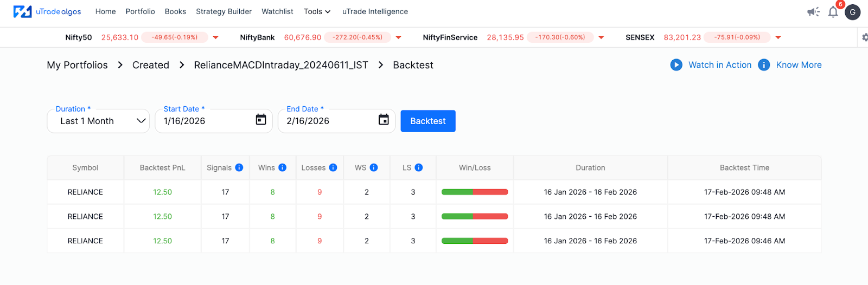Open the Tools menu dropdown
The width and height of the screenshot is (868, 285).
coord(317,11)
